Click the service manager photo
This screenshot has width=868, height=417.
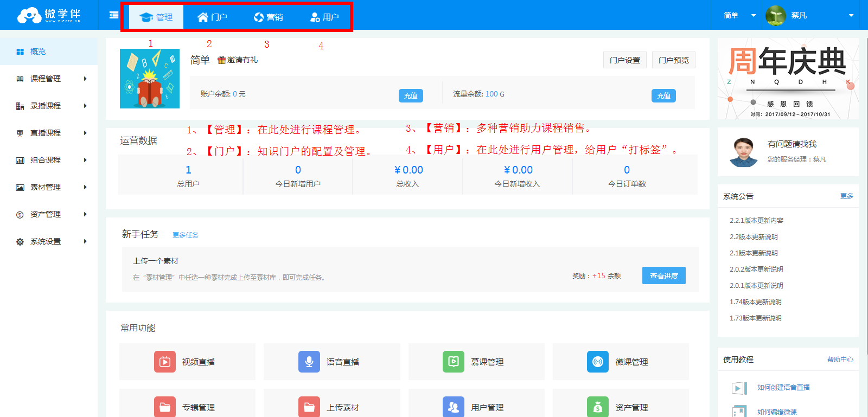coord(743,152)
